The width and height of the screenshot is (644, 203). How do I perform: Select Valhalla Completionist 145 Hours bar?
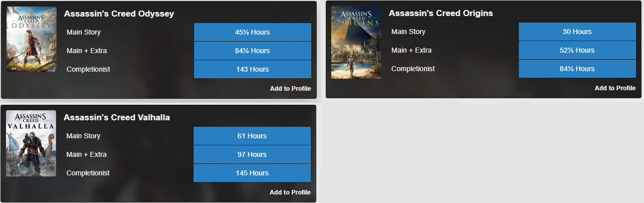(252, 173)
